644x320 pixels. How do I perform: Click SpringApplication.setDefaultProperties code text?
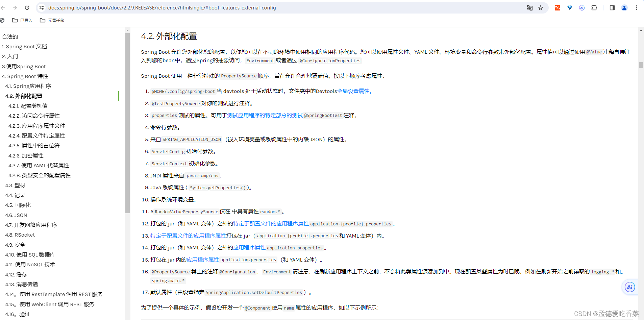point(254,293)
